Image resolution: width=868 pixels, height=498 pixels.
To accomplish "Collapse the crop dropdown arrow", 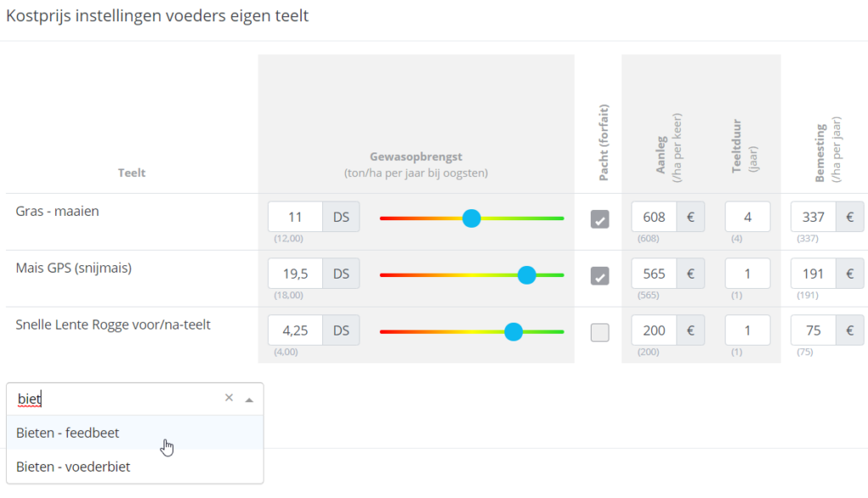I will pyautogui.click(x=249, y=399).
